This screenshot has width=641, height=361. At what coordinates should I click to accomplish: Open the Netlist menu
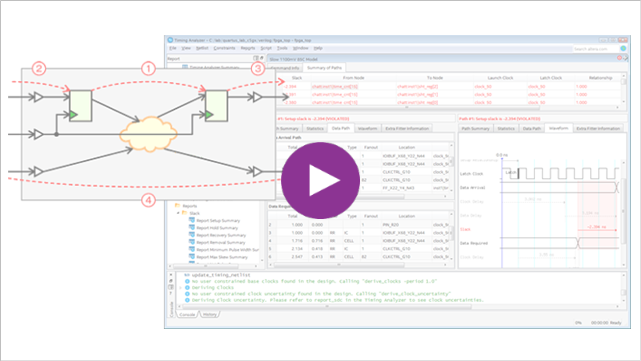click(x=202, y=48)
